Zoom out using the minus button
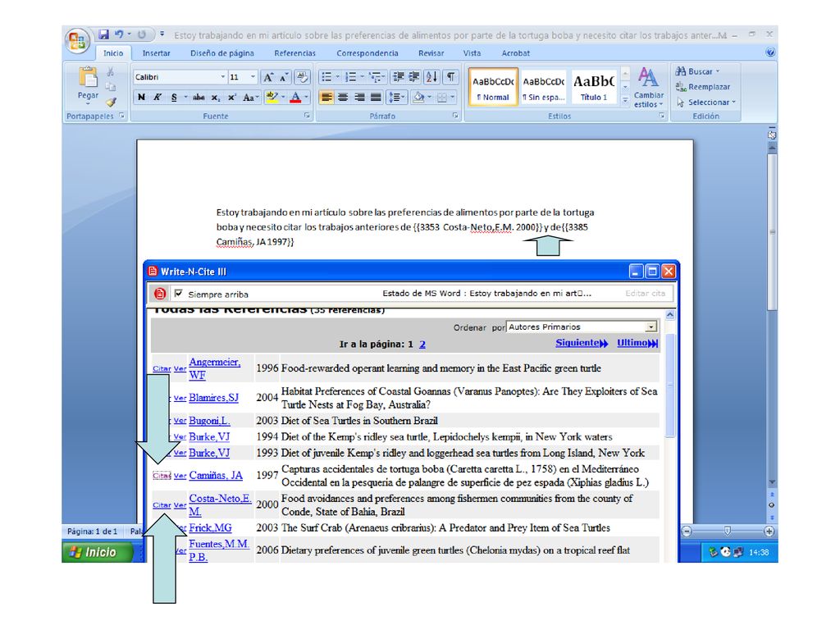This screenshot has width=840, height=630. click(687, 532)
